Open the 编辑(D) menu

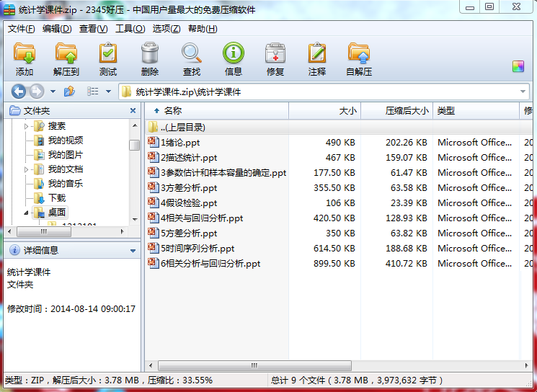(x=57, y=29)
